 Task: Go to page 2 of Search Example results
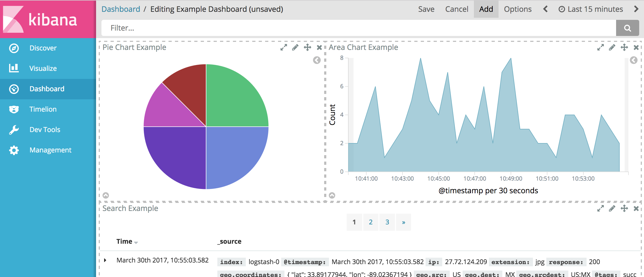(x=371, y=222)
